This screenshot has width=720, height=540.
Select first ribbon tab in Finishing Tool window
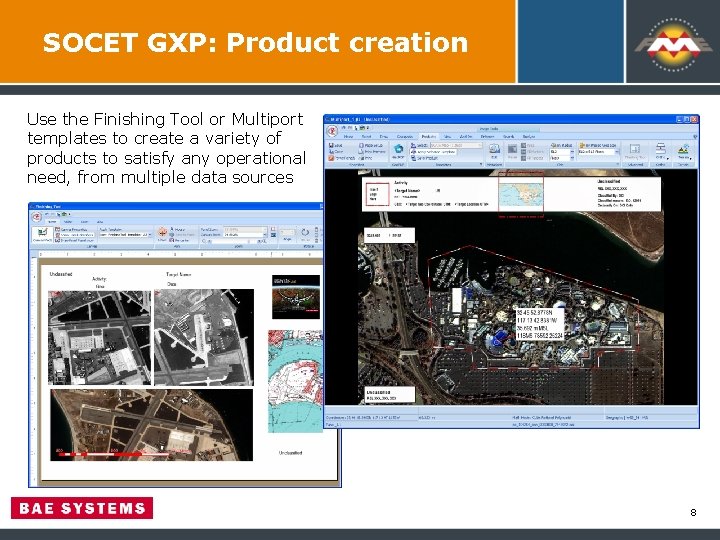pos(52,222)
